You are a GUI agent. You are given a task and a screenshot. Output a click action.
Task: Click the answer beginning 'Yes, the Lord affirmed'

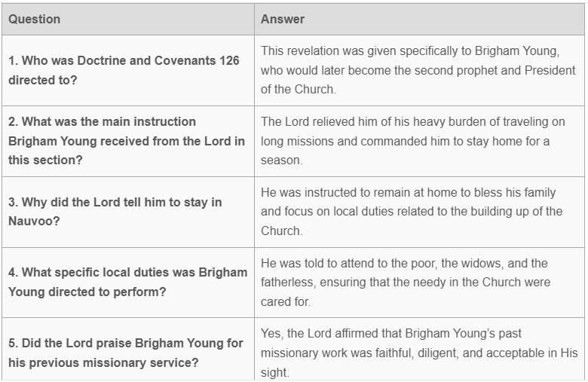419,353
